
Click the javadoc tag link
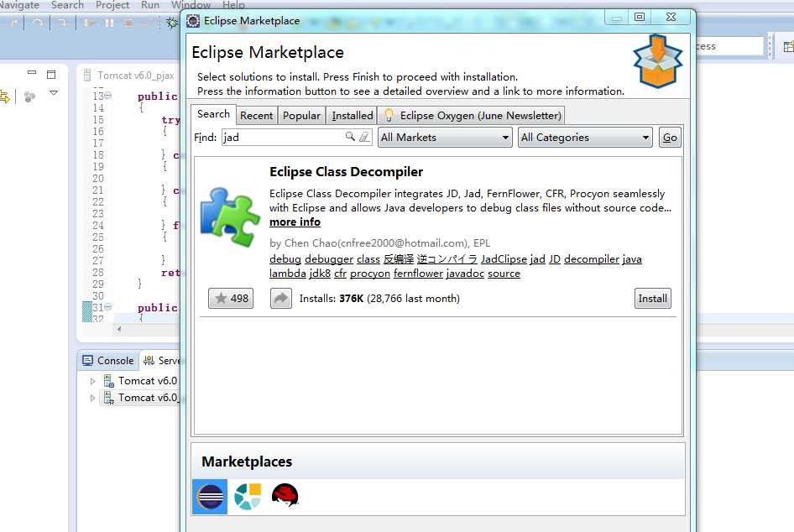(465, 274)
